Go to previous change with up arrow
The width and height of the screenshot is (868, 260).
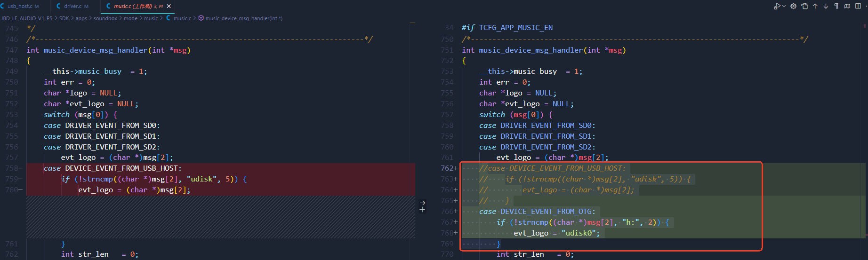click(815, 6)
